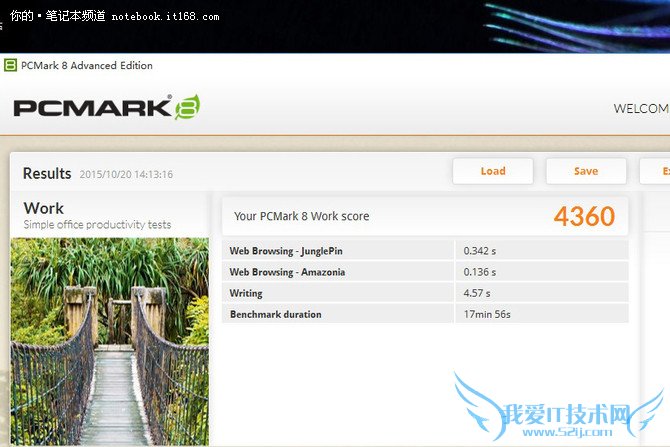Click the Load button
The image size is (670, 447).
coord(493,171)
